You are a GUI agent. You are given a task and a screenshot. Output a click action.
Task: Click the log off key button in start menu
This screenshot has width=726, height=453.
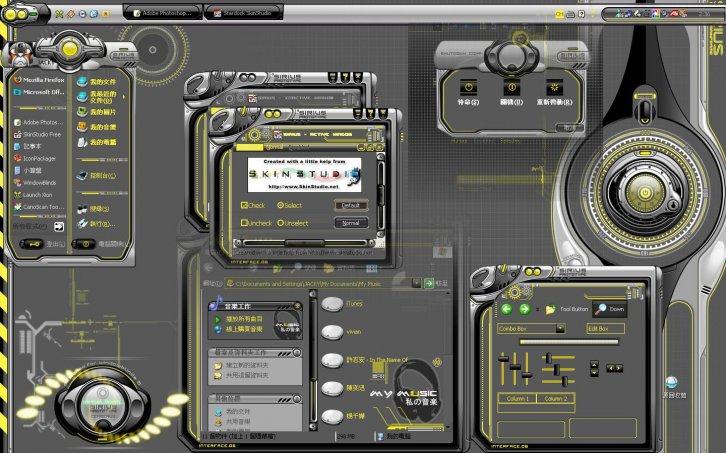pos(31,244)
